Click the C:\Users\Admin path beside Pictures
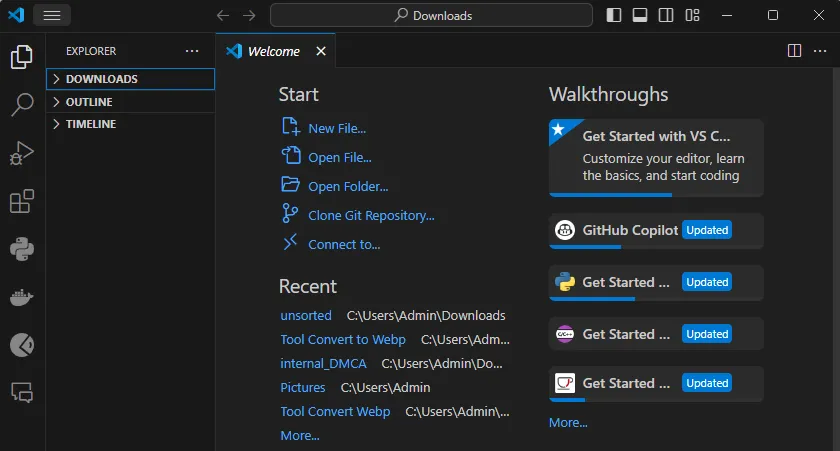The width and height of the screenshot is (840, 451). click(x=385, y=387)
